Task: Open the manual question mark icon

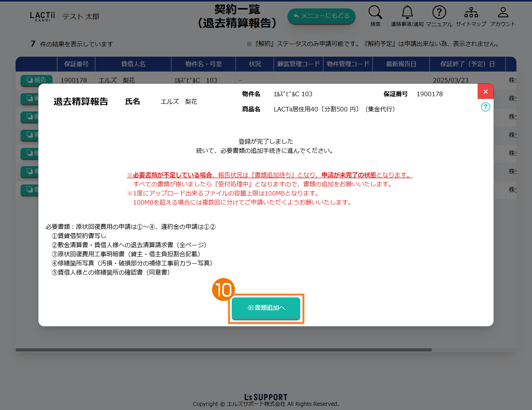Action: (439, 13)
